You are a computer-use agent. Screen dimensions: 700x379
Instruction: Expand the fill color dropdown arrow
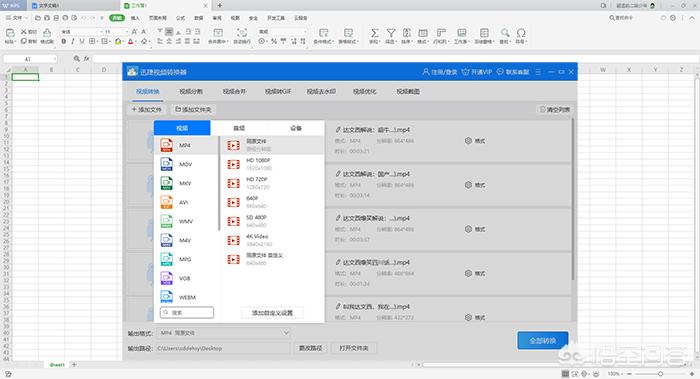click(123, 42)
